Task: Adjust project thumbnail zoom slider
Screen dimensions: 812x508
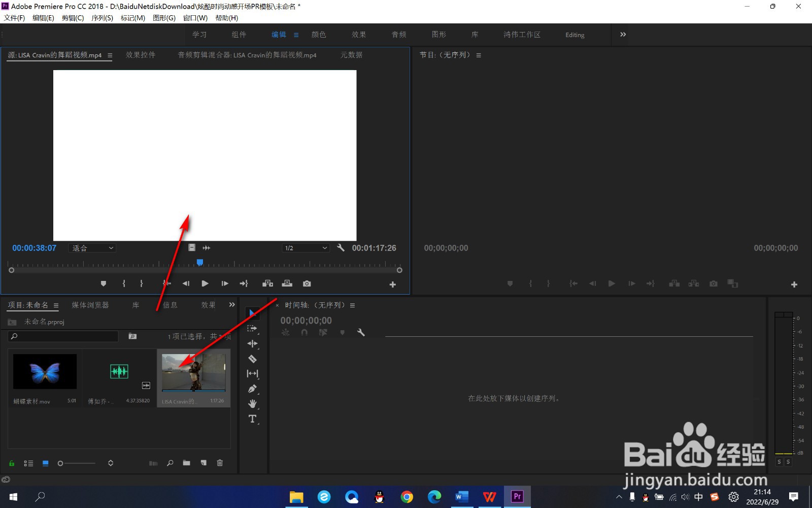Action: click(x=77, y=463)
